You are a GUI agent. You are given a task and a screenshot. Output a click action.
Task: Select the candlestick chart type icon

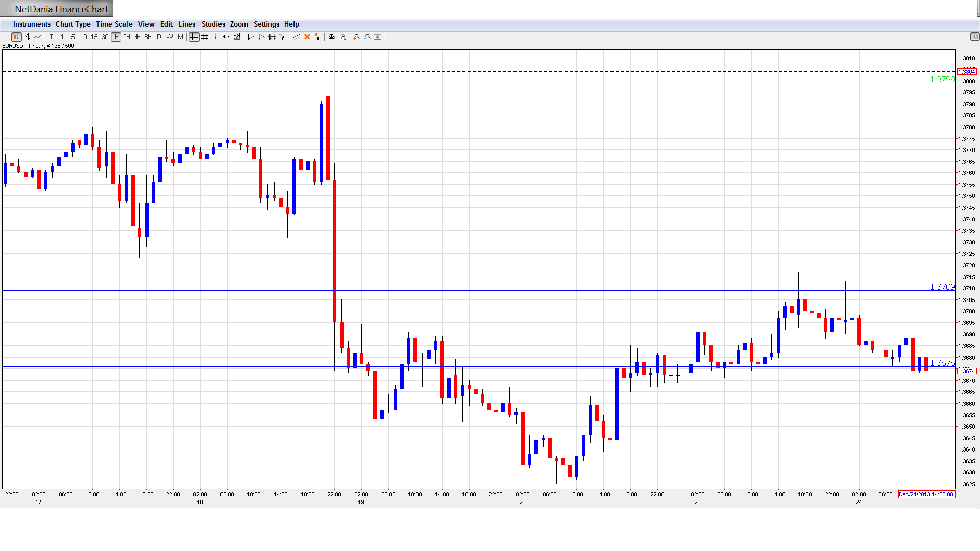pos(16,37)
